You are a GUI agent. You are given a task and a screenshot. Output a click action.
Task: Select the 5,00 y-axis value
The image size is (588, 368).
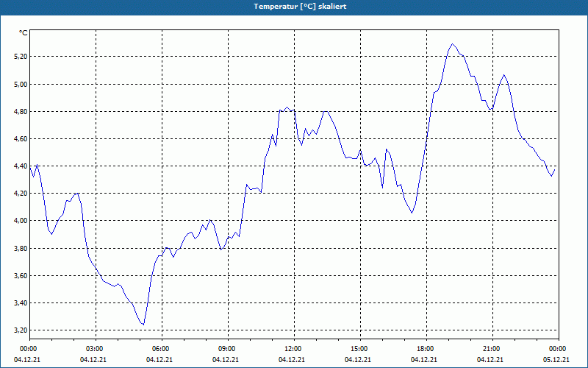(x=21, y=84)
